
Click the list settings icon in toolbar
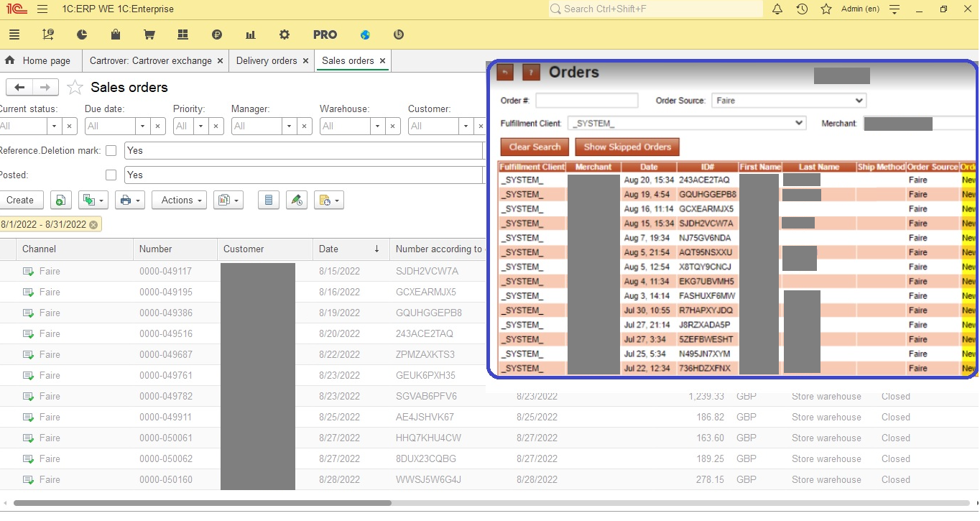point(268,200)
